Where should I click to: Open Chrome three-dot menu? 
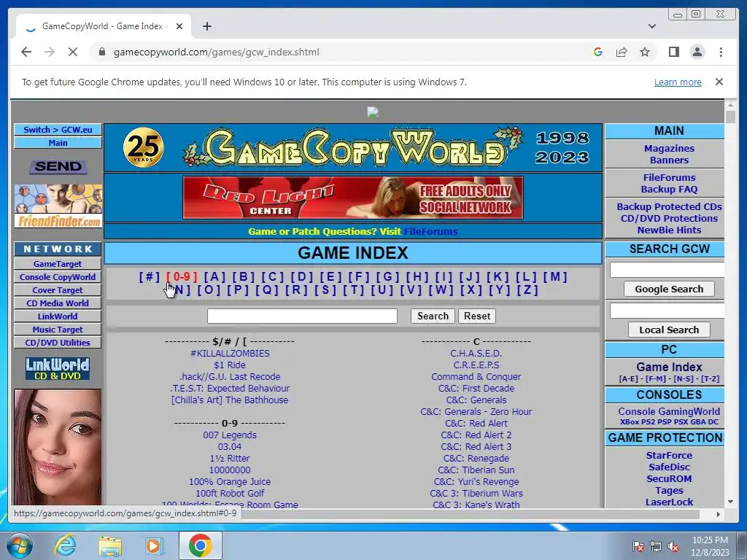tap(721, 52)
